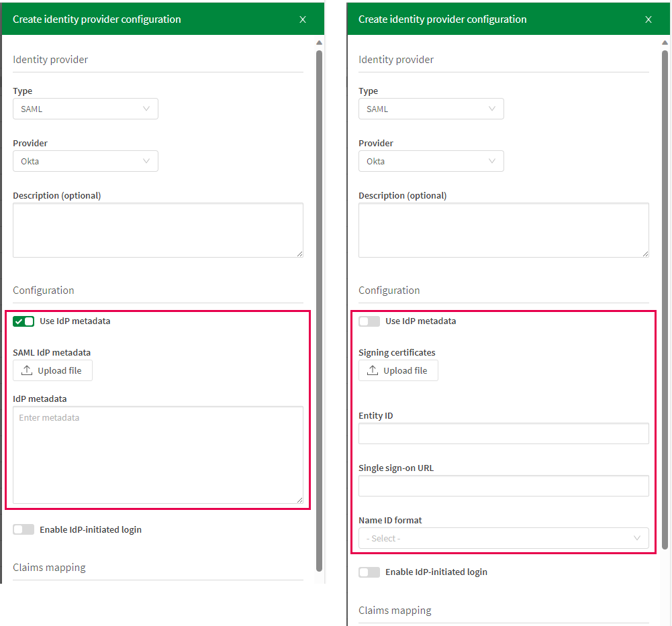This screenshot has width=672, height=626.
Task: Click the scrollbar of the right dialog
Action: pos(666,268)
